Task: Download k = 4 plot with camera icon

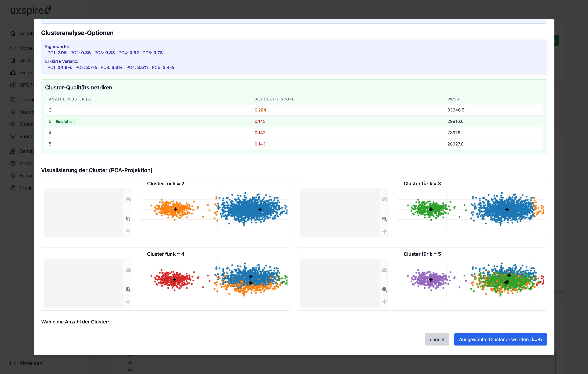Action: 128,270
